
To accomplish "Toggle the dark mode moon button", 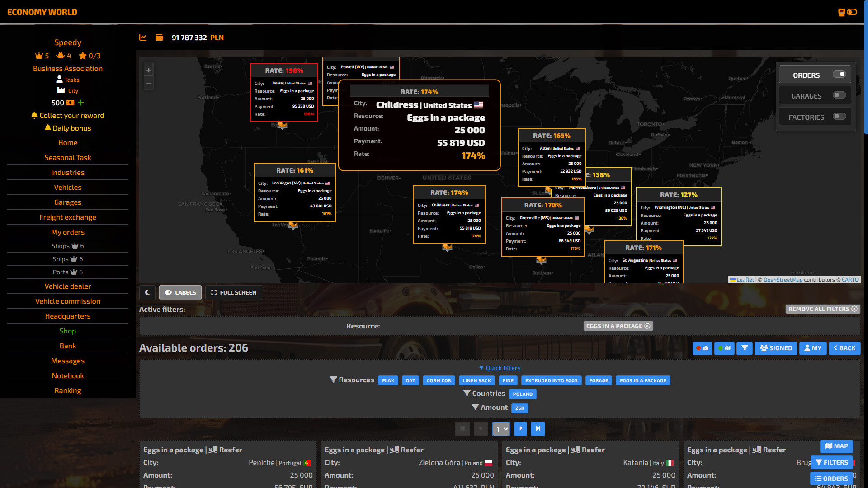I will click(x=147, y=292).
